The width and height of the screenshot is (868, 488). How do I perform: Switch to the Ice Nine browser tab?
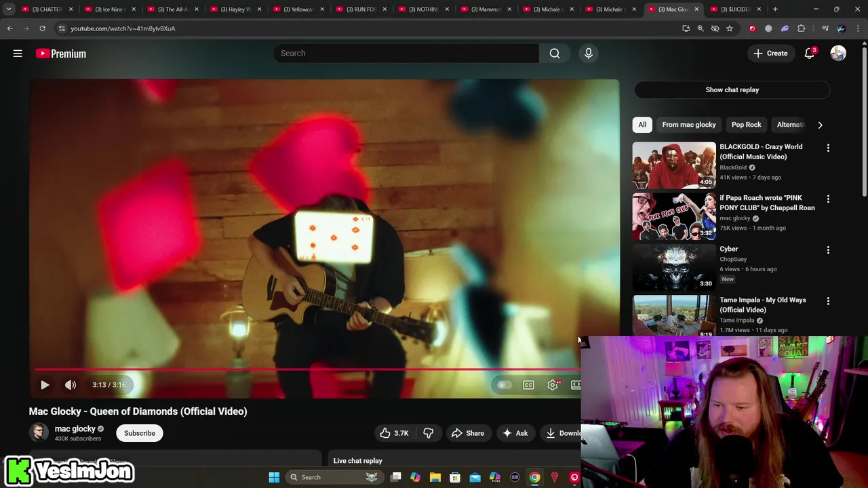[108, 9]
